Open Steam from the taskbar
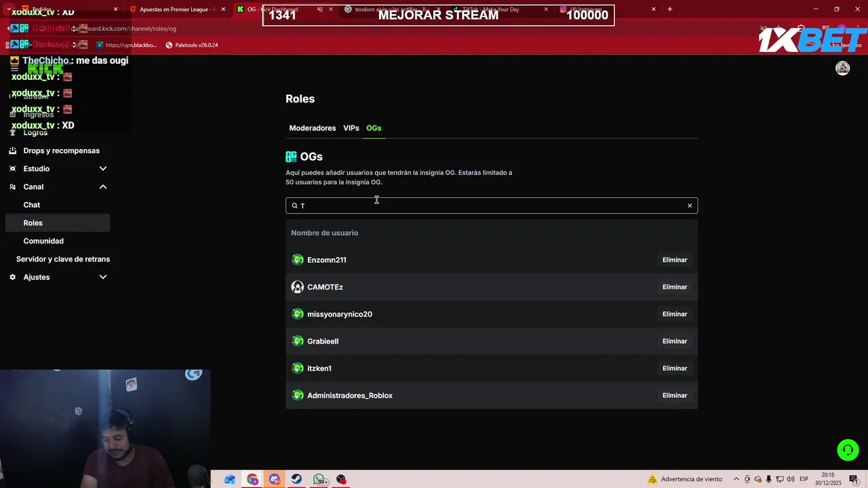The width and height of the screenshot is (868, 488). [x=296, y=479]
